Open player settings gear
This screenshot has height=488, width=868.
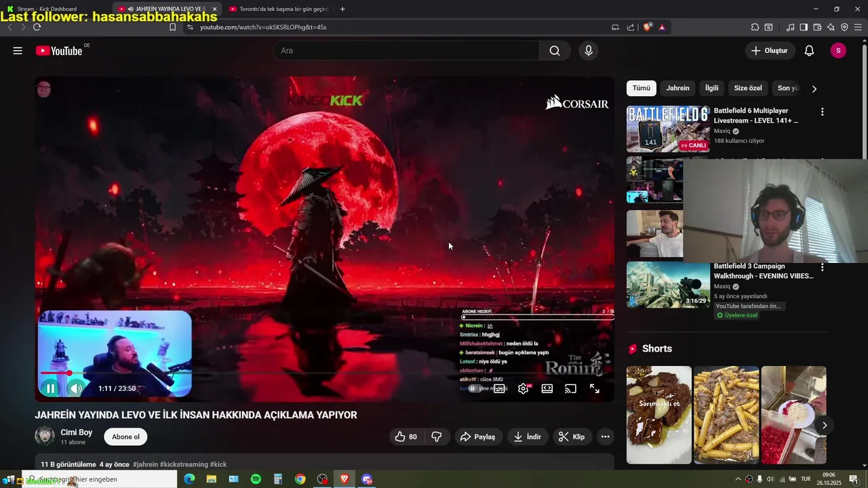523,388
